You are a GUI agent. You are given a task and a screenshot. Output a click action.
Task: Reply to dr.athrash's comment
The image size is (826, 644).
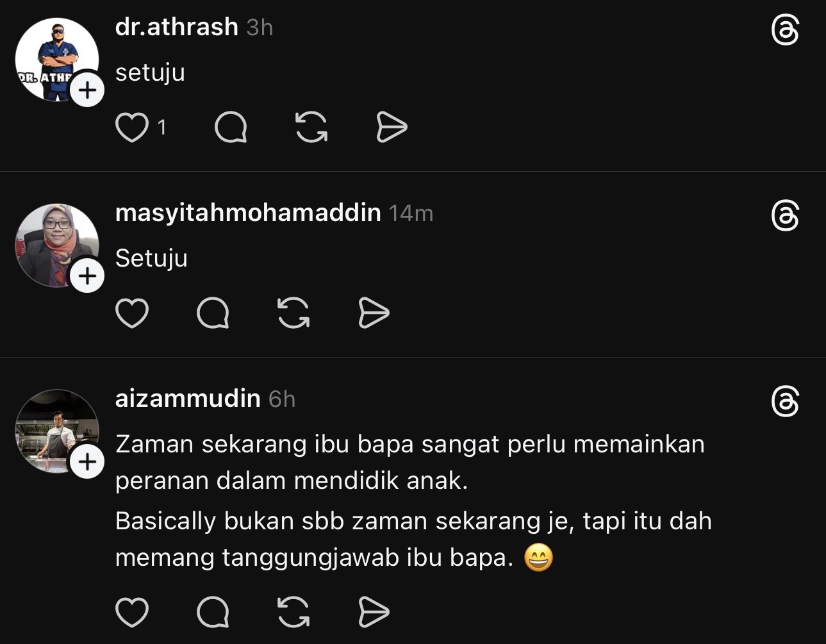click(231, 127)
